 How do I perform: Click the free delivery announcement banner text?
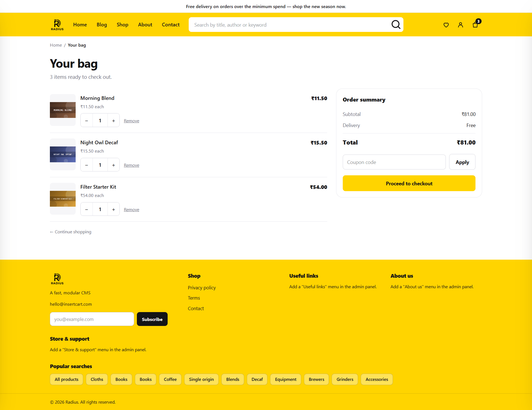[x=266, y=6]
